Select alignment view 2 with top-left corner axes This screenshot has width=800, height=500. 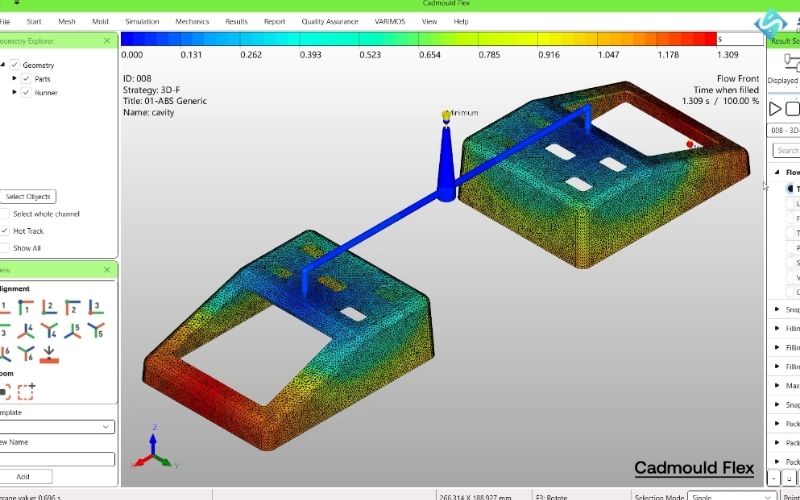point(72,307)
